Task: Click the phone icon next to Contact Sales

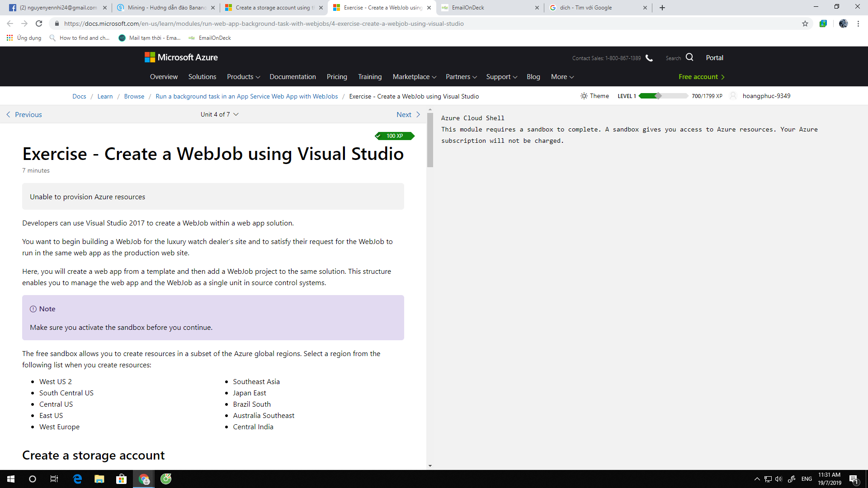Action: (649, 58)
